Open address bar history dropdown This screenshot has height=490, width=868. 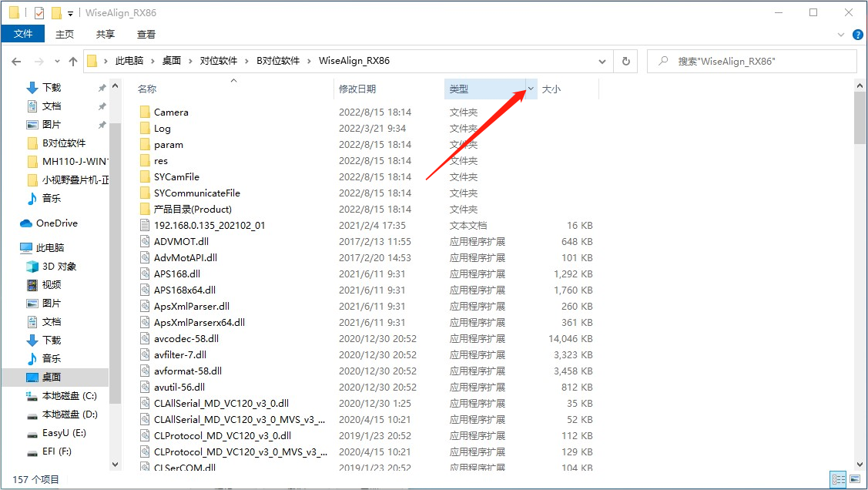click(x=604, y=62)
